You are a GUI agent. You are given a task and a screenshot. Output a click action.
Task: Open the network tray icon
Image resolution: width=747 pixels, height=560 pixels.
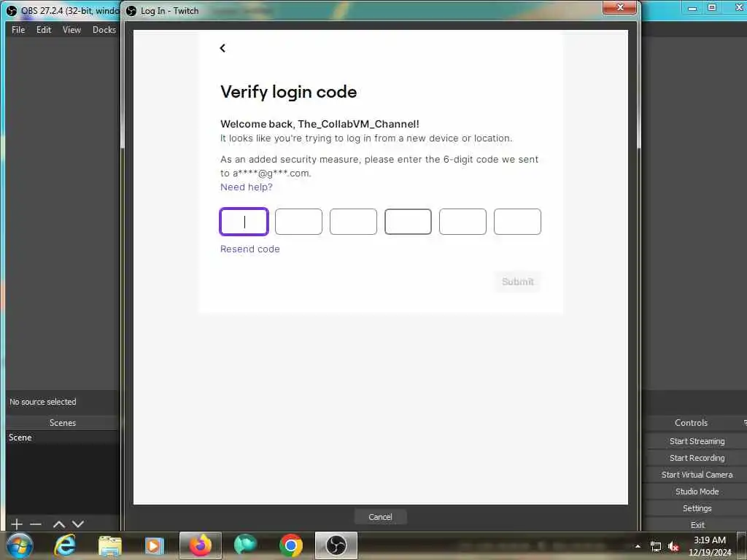coord(656,547)
